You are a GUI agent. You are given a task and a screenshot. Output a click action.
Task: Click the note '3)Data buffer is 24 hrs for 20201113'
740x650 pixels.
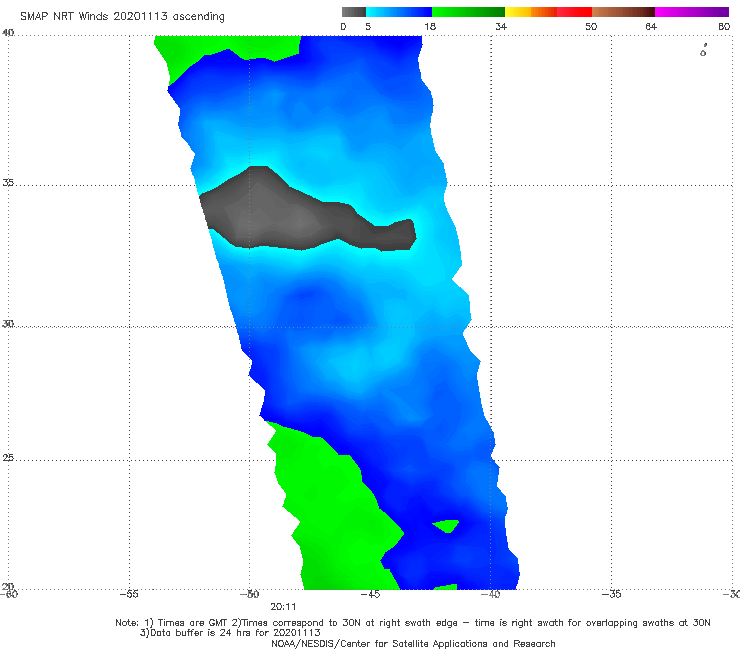tap(230, 633)
